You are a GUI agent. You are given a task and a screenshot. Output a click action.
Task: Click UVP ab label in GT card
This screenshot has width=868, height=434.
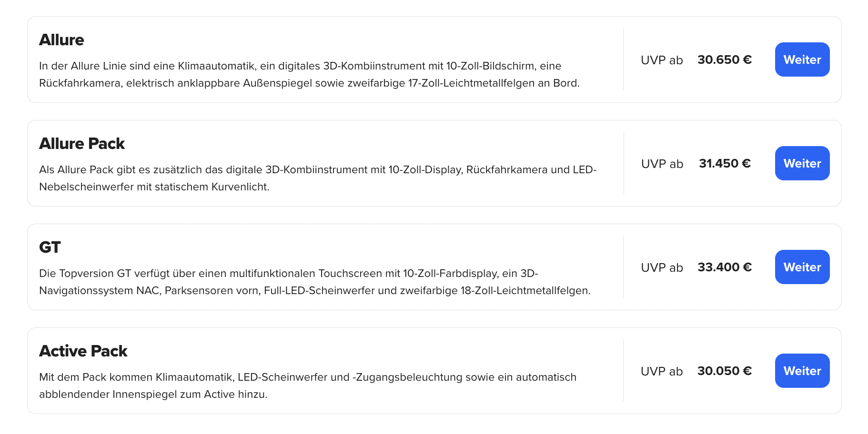662,267
